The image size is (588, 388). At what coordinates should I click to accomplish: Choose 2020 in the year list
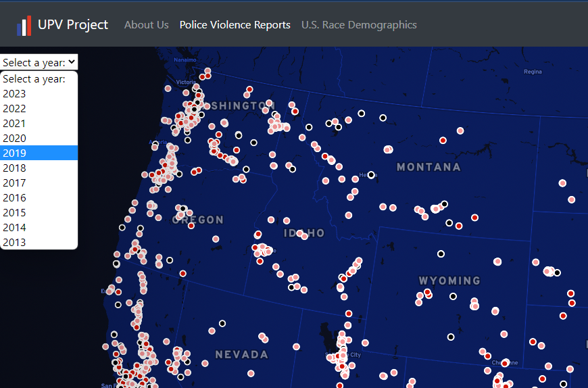pos(39,139)
